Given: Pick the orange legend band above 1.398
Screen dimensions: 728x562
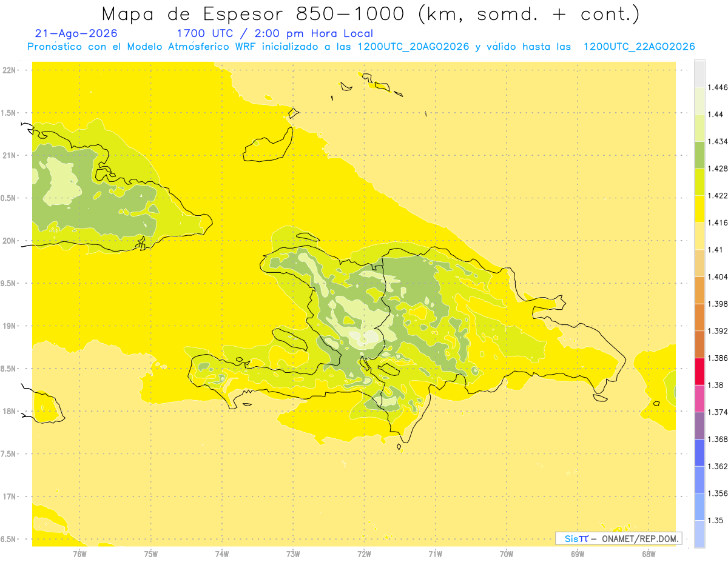Looking at the screenshot, I should 699,290.
